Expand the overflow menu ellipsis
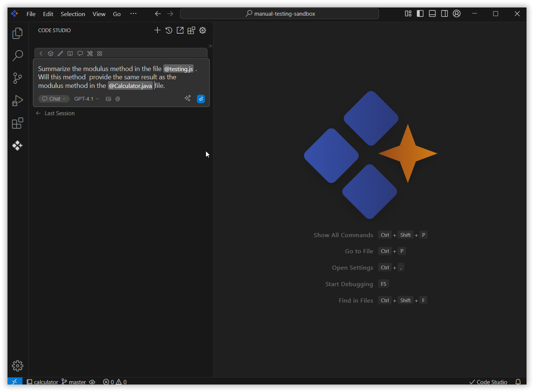The height and width of the screenshot is (392, 534). tap(133, 13)
